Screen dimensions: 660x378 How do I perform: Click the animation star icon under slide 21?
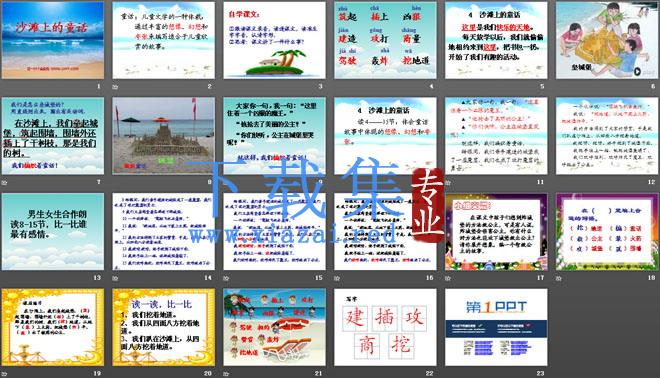(x=226, y=373)
